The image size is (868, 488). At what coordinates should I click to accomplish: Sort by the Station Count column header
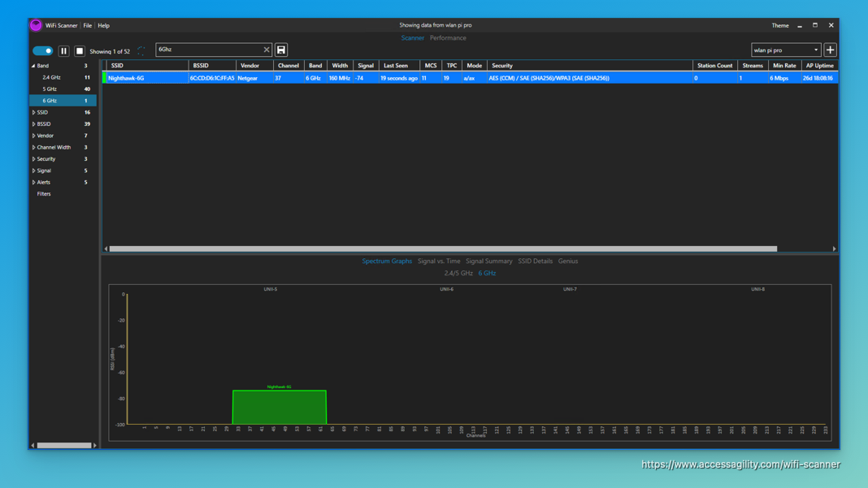tap(714, 66)
